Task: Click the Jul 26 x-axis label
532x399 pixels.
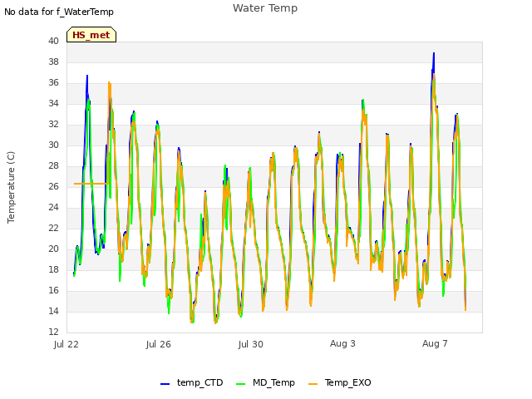Action: tap(159, 344)
